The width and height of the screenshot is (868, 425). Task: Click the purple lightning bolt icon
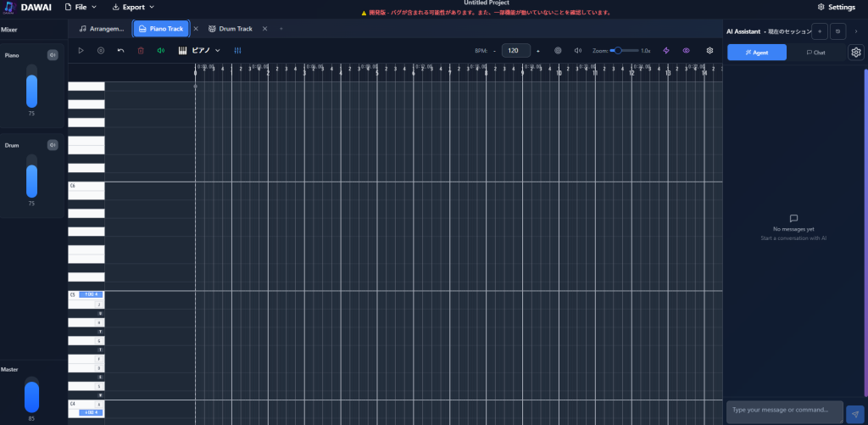click(666, 51)
